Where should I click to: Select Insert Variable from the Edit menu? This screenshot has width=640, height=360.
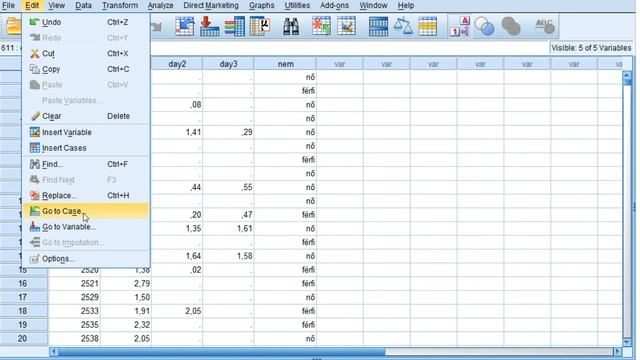click(x=86, y=132)
